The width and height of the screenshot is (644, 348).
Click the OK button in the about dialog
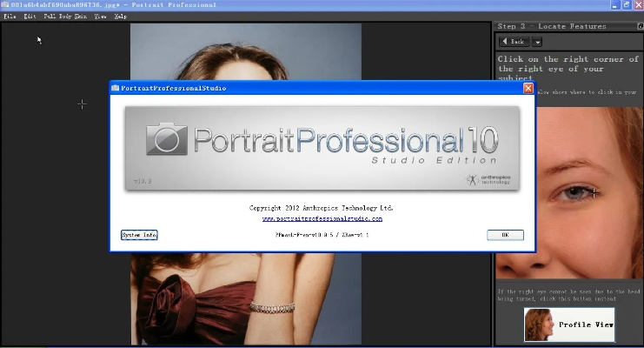tap(505, 235)
